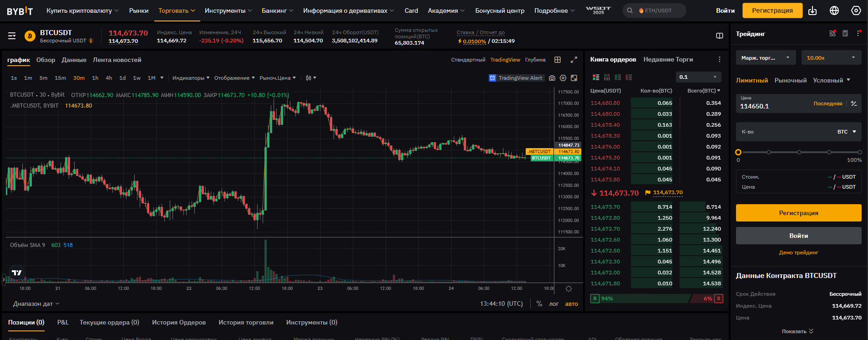Open chart axis settings gear icon
The height and width of the screenshot is (340, 868).
pos(569,288)
